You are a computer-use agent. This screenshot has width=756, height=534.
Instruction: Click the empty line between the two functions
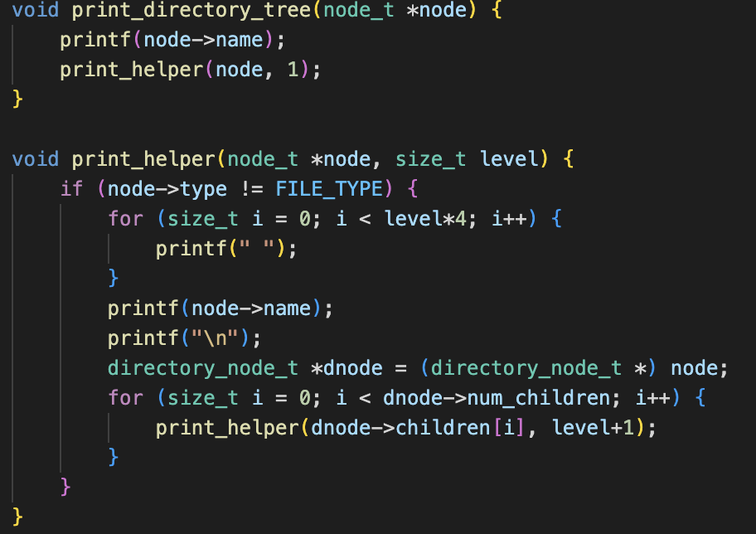tap(249, 129)
